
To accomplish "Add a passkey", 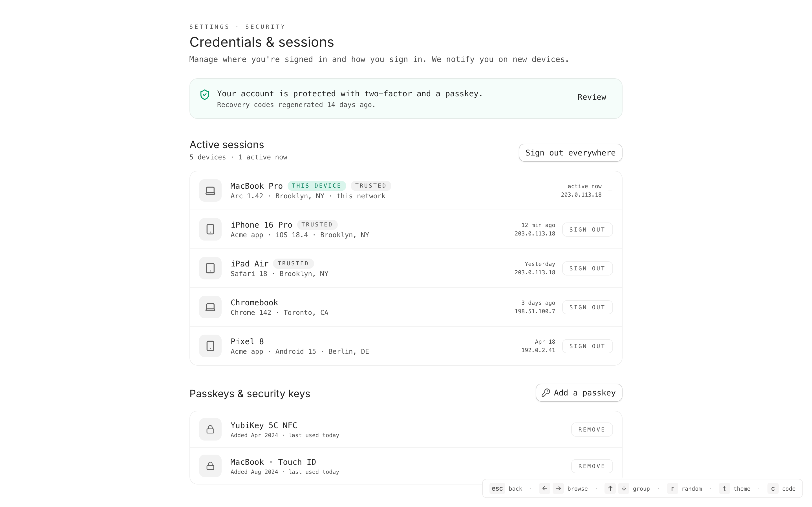I will [x=579, y=393].
